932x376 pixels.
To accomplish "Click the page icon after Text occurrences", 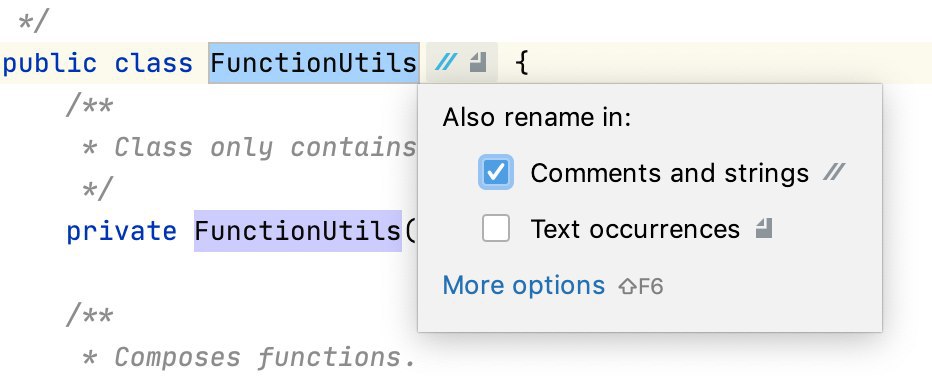I will [764, 228].
